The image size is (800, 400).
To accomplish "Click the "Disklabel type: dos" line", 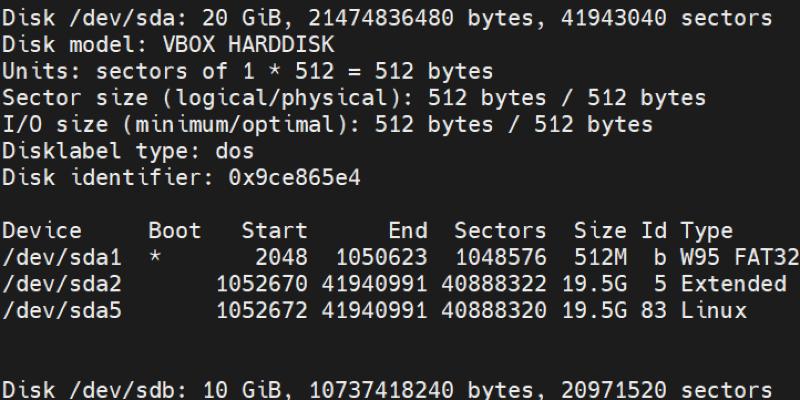I will [x=128, y=151].
